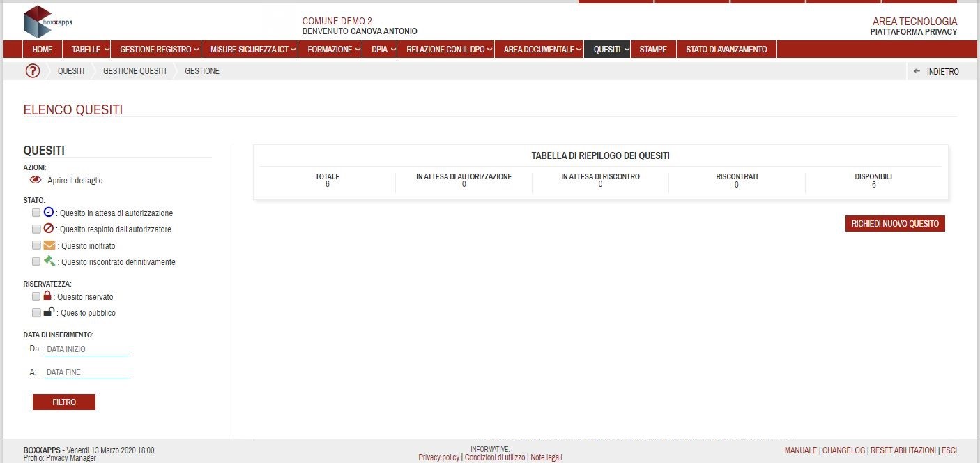Image resolution: width=980 pixels, height=463 pixels.
Task: Click RICHIEDI NUOVO QUESITO button
Action: click(895, 224)
